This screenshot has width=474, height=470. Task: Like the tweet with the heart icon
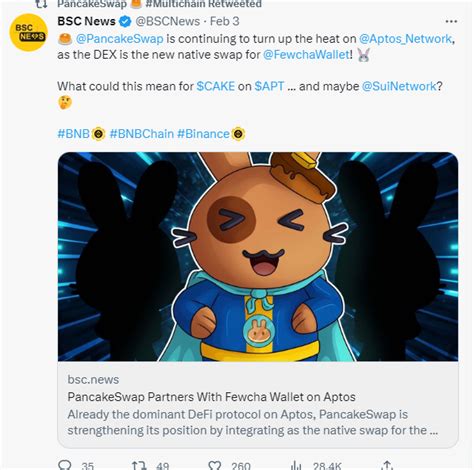click(215, 465)
